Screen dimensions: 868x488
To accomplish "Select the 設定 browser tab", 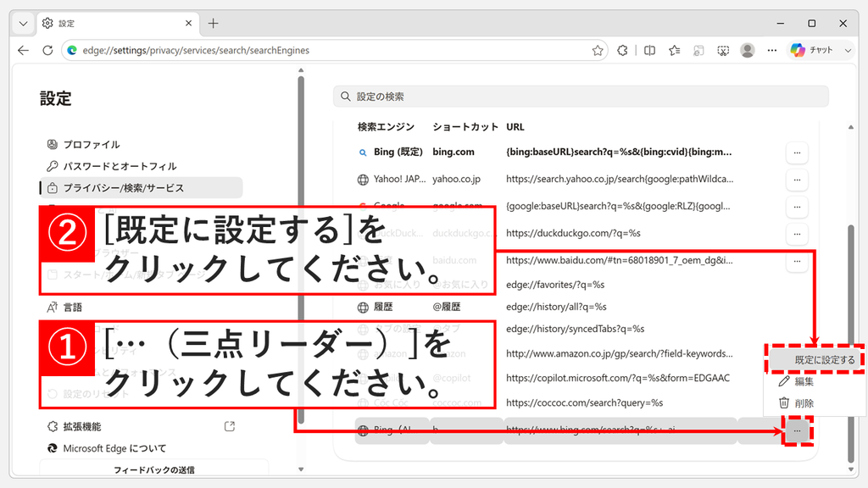I will coord(117,23).
